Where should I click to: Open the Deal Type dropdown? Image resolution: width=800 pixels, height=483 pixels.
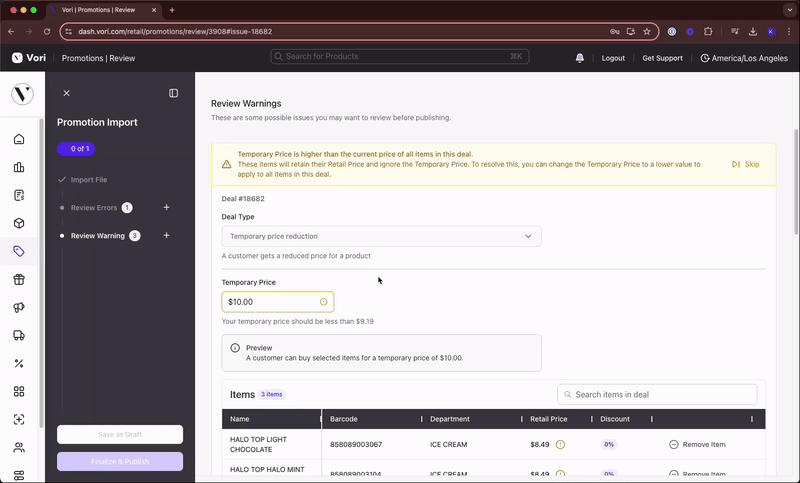coord(382,236)
